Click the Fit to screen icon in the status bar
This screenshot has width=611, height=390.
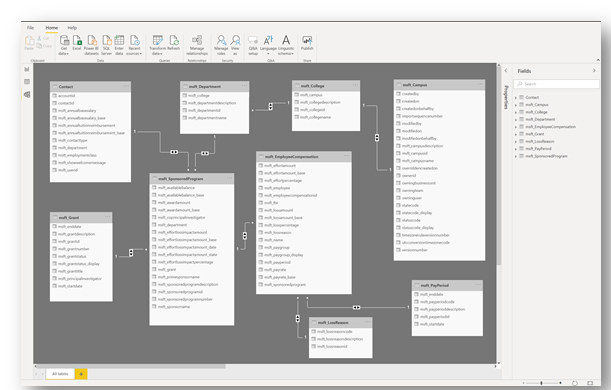(590, 383)
